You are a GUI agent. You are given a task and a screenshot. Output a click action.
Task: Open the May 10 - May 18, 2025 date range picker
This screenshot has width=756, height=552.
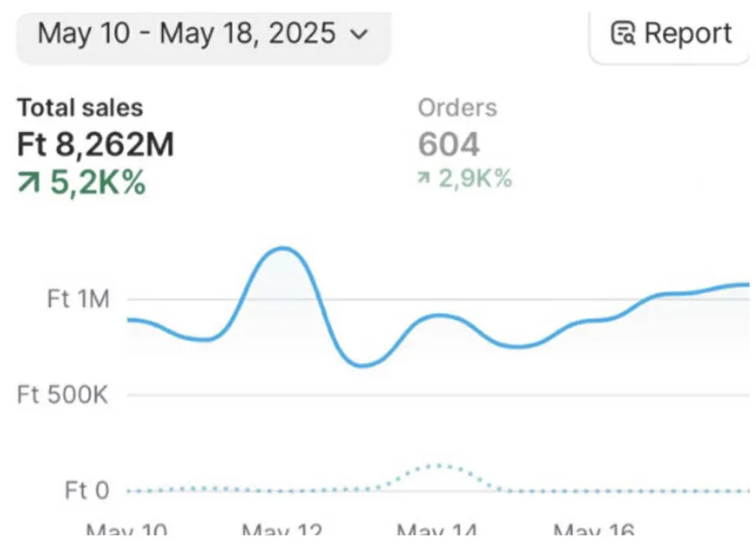point(202,35)
